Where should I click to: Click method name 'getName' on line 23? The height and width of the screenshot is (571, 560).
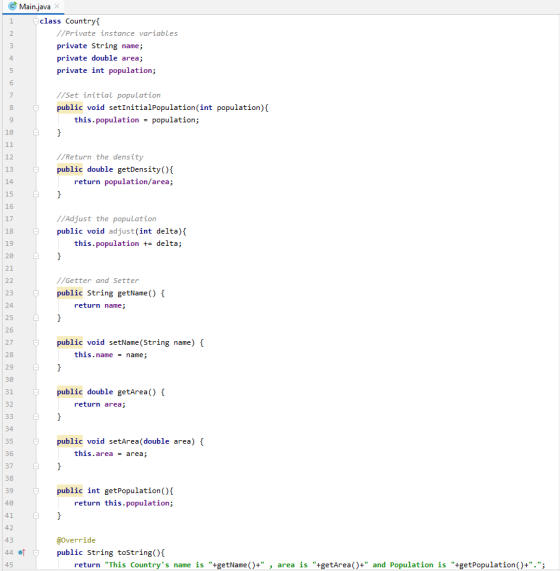pyautogui.click(x=133, y=293)
